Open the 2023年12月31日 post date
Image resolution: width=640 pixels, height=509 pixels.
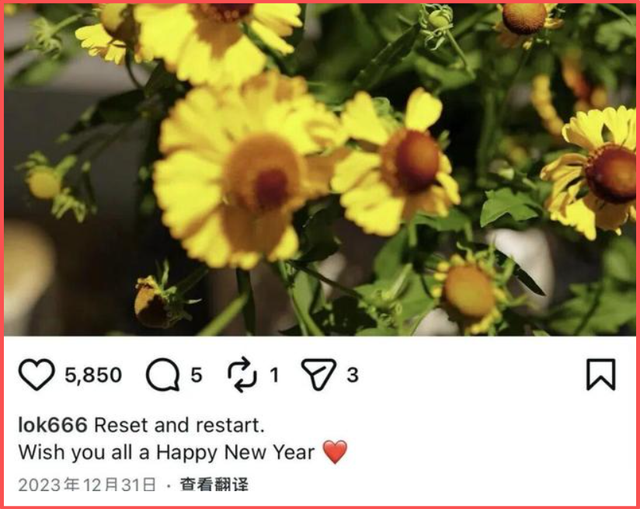[87, 485]
